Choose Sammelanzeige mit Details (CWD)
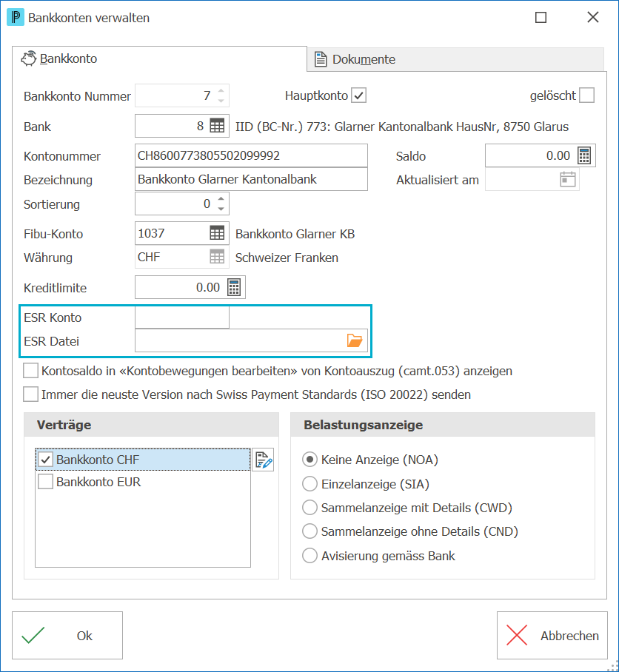The width and height of the screenshot is (619, 672). click(310, 508)
